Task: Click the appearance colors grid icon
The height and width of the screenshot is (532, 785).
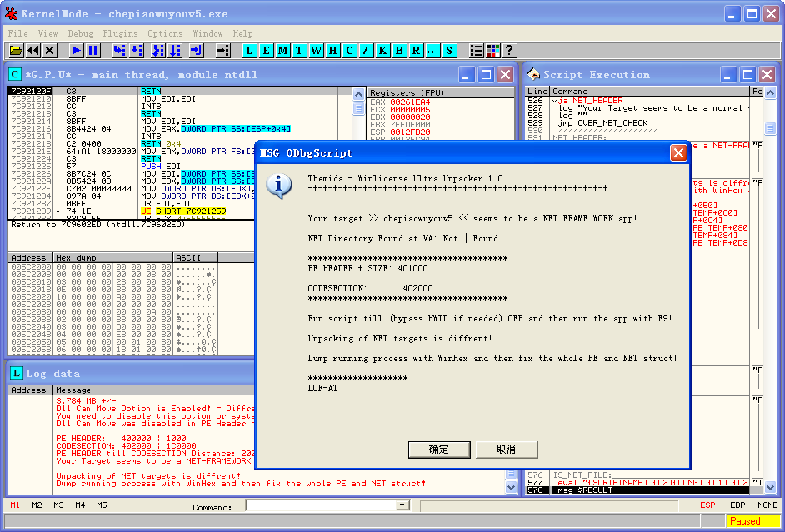Action: (x=492, y=50)
